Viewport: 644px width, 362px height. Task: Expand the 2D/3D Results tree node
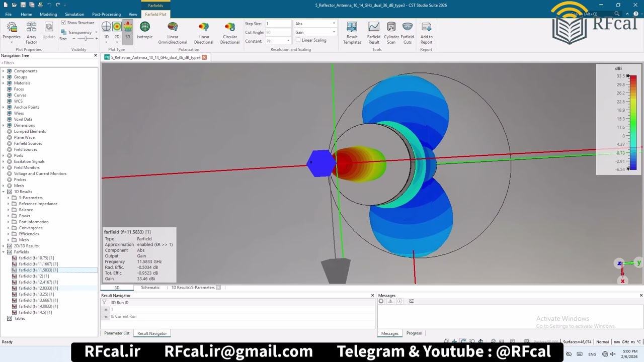point(4,246)
